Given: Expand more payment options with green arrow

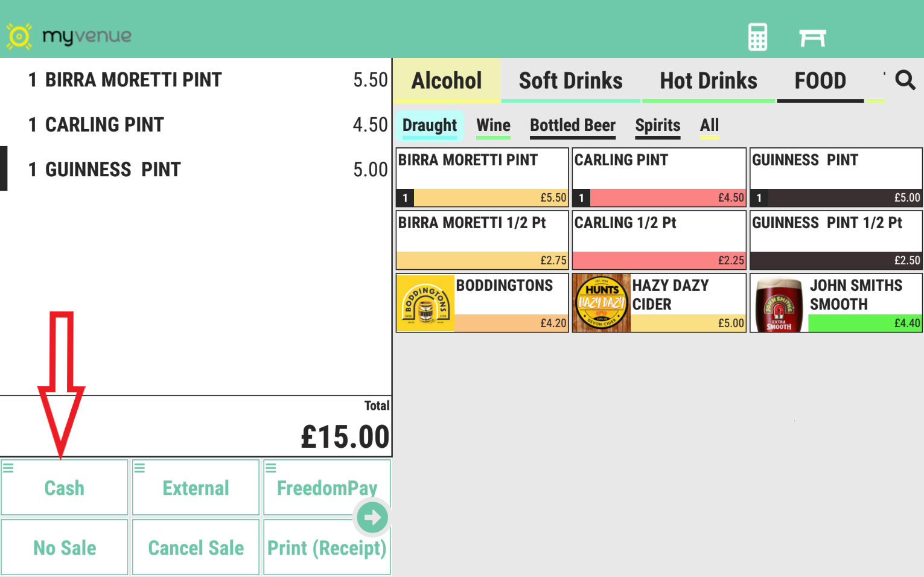Looking at the screenshot, I should [x=372, y=517].
